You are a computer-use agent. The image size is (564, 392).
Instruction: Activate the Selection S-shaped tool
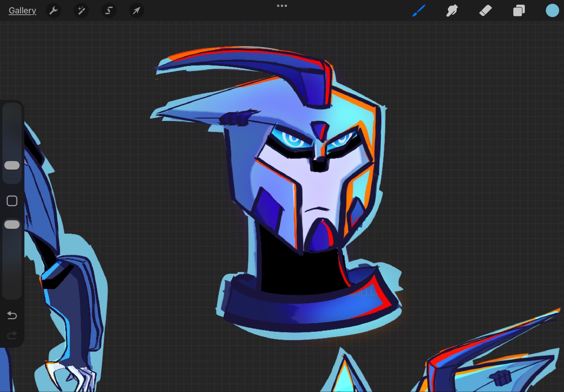pos(109,11)
